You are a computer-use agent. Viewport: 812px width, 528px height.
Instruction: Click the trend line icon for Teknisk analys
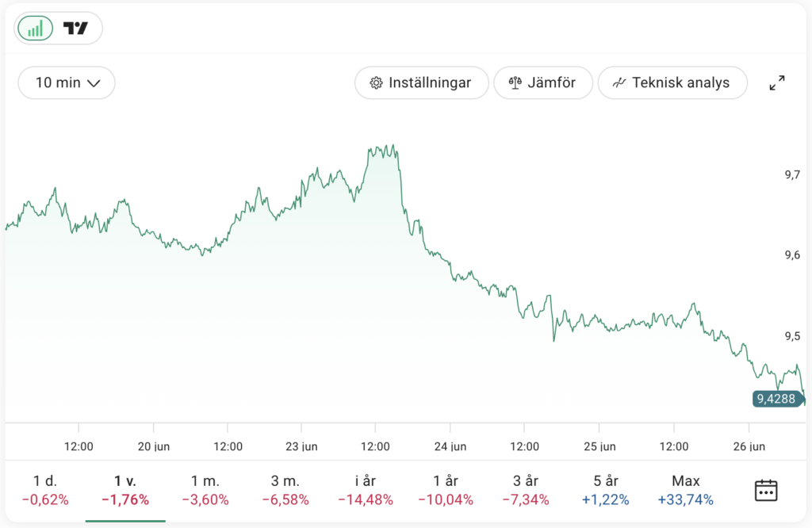(619, 82)
